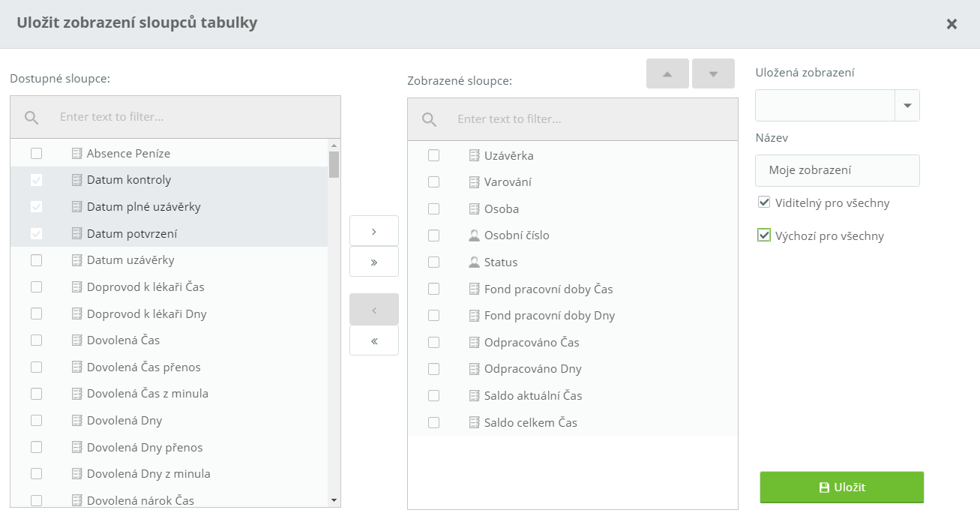Viewport: 980px width, 522px height.
Task: Click search icon in displayed columns filter
Action: [x=429, y=119]
